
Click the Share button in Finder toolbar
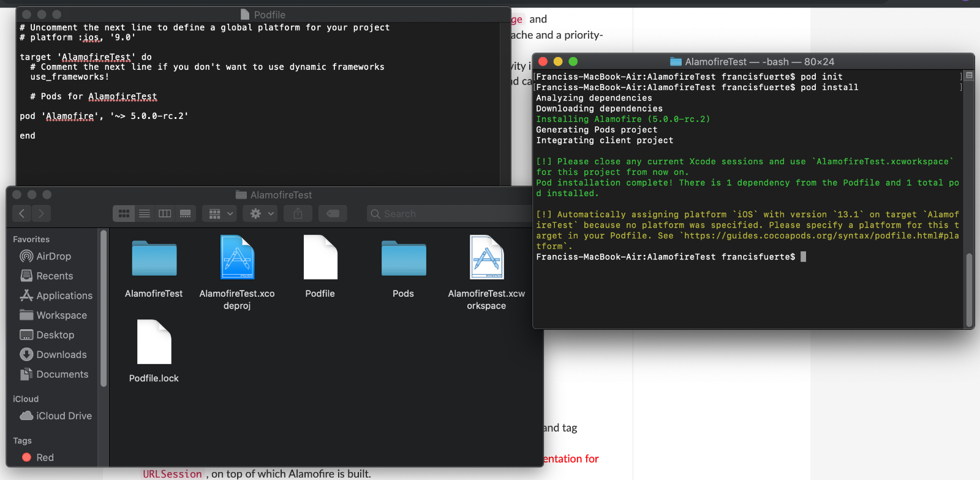point(298,213)
